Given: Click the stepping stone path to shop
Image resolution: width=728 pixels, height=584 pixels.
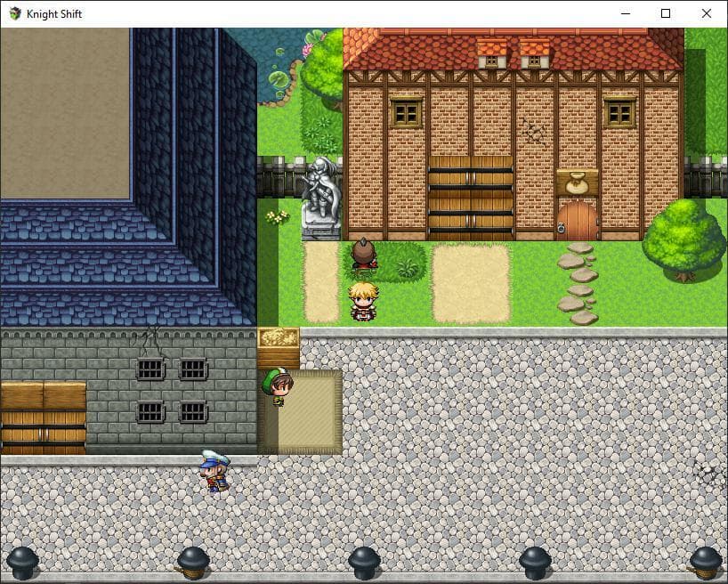Looking at the screenshot, I should point(578,283).
